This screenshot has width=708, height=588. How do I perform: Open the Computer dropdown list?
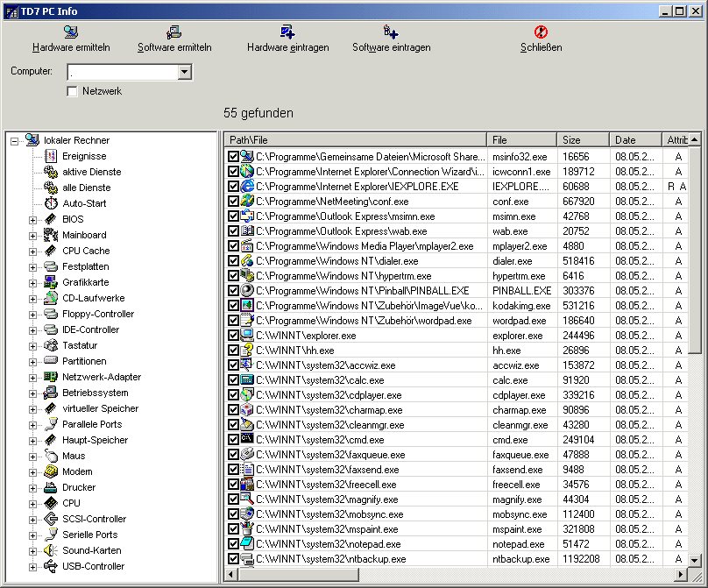pyautogui.click(x=184, y=71)
